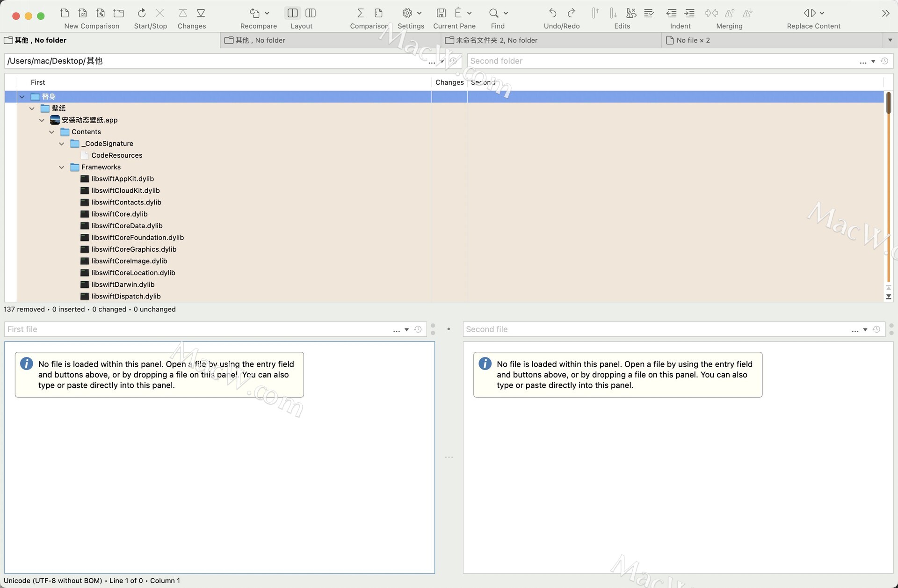This screenshot has height=588, width=898.
Task: Switch to '未命名文件夹 2, No folder' tab
Action: pos(551,40)
